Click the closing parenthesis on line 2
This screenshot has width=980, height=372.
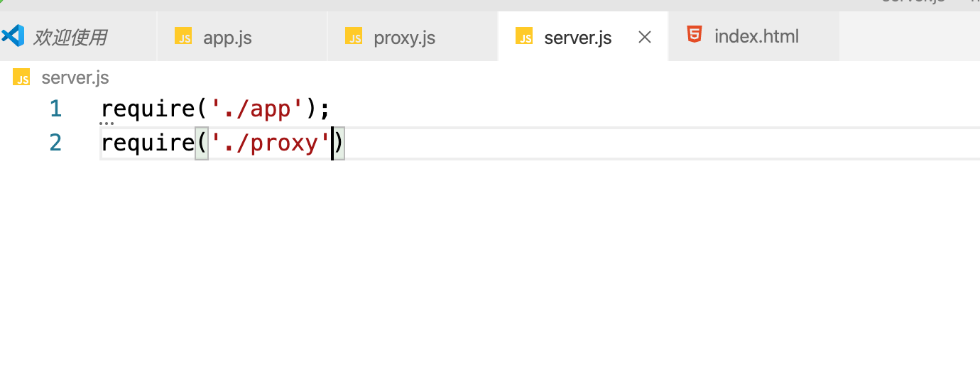(339, 143)
